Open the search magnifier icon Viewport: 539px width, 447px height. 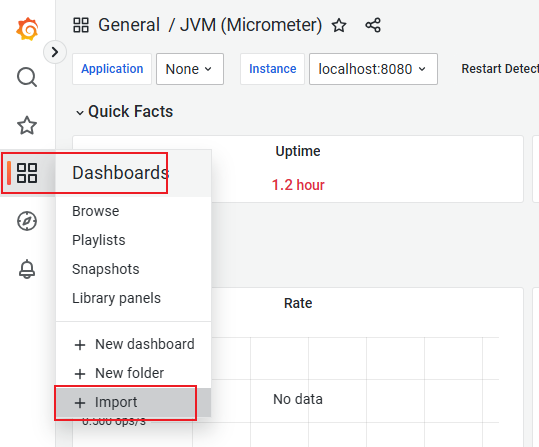(27, 77)
